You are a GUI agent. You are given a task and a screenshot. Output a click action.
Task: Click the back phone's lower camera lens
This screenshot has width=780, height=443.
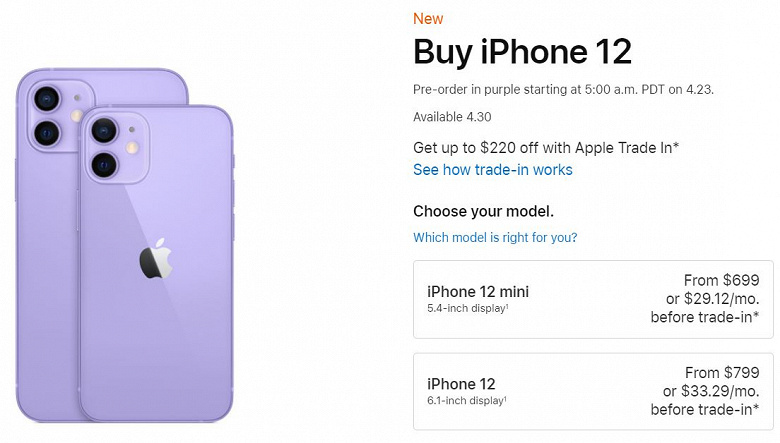click(x=44, y=133)
